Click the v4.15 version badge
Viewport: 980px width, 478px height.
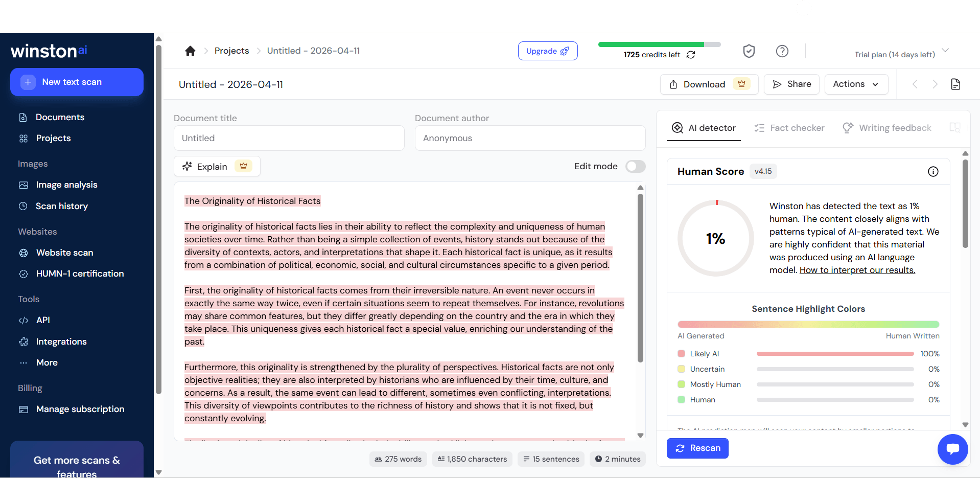(x=763, y=171)
